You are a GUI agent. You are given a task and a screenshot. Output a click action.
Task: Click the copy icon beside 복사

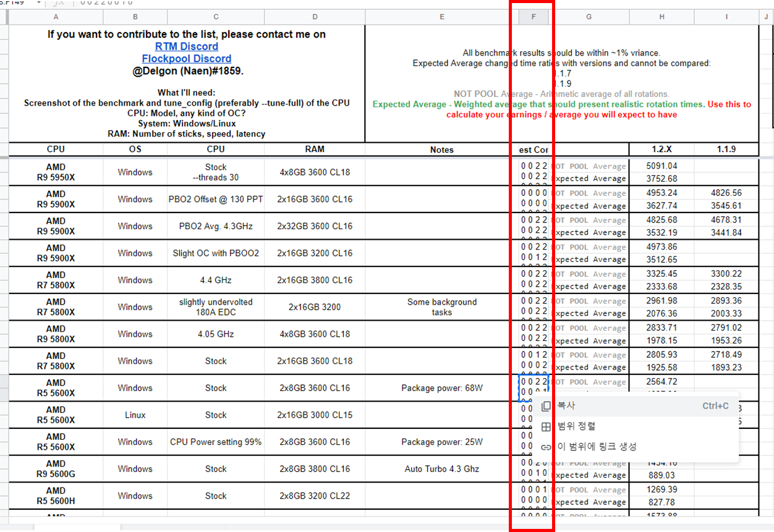[546, 406]
